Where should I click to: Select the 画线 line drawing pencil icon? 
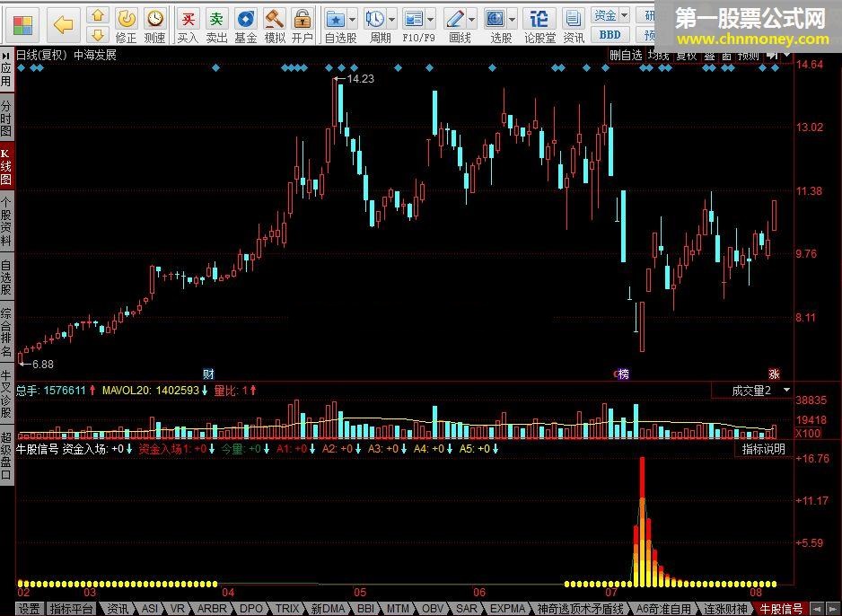[x=455, y=20]
